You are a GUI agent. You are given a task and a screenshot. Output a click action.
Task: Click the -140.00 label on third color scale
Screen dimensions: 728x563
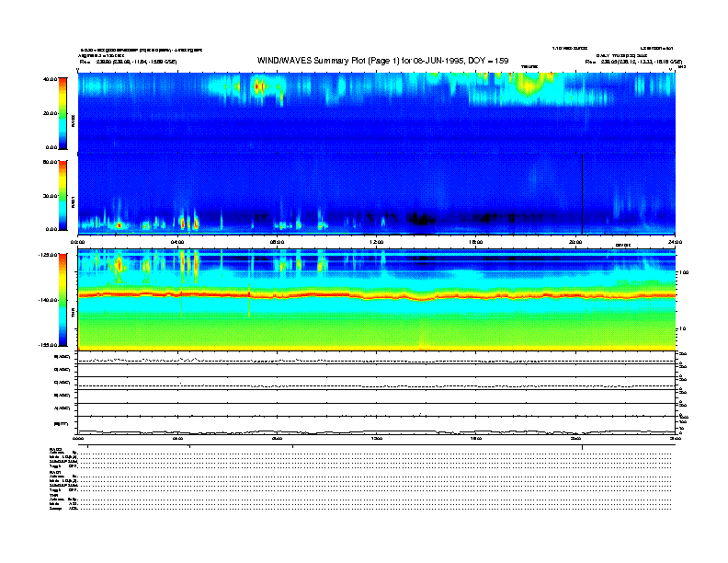pos(48,300)
